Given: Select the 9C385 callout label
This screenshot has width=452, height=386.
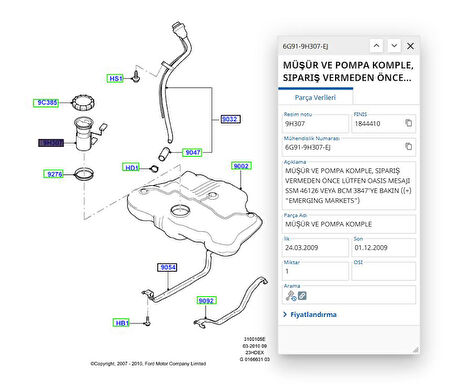Looking at the screenshot, I should click(x=46, y=103).
